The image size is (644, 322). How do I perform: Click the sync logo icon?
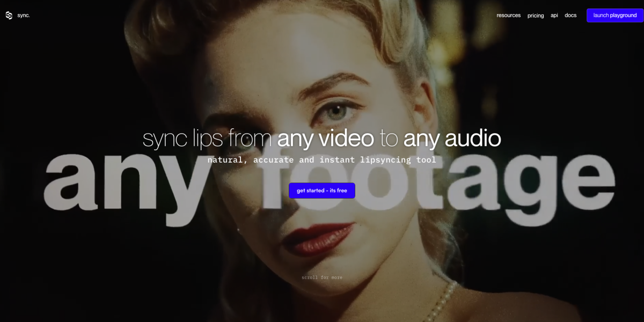point(9,16)
